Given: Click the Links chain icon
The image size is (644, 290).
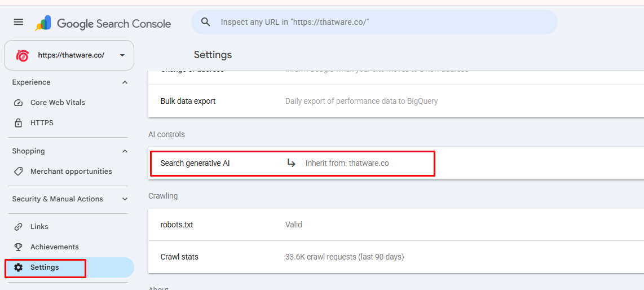Looking at the screenshot, I should (x=18, y=227).
